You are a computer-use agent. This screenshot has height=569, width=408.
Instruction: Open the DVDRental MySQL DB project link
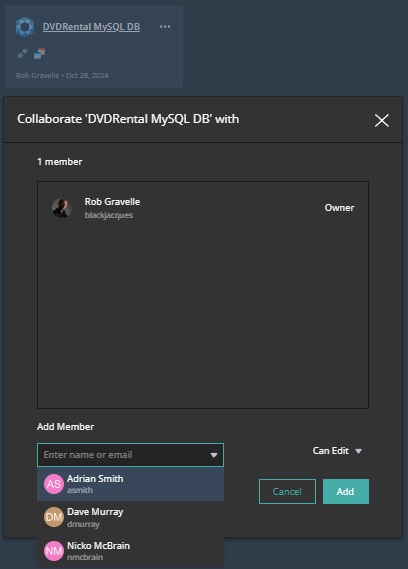91,27
